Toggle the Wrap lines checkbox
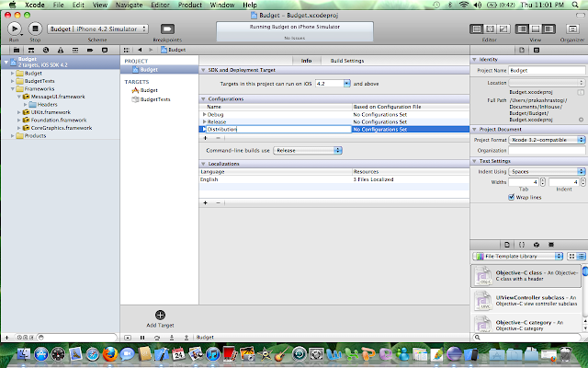588x368 pixels. coord(511,197)
